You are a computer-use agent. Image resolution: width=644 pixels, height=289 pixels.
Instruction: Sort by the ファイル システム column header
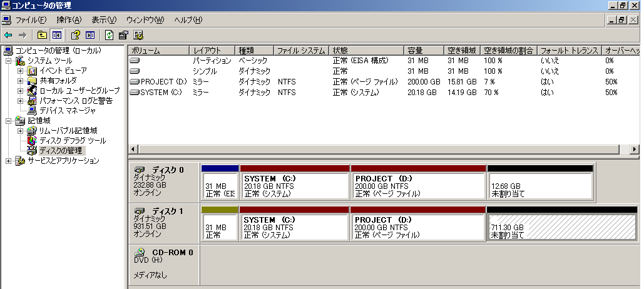coord(302,51)
